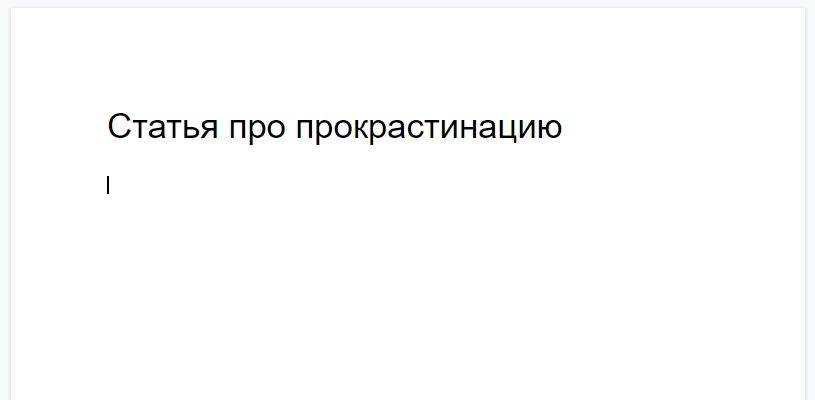Click the word "Статья" in the title
Viewport: 815px width, 400px height.
[162, 128]
